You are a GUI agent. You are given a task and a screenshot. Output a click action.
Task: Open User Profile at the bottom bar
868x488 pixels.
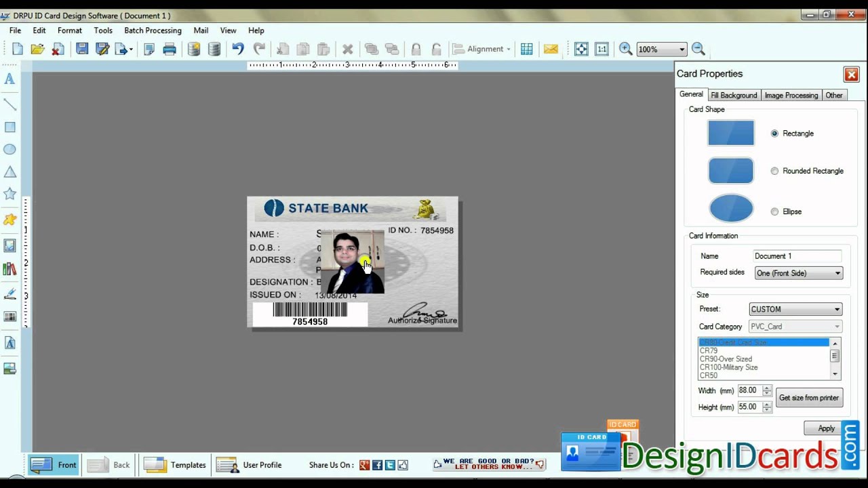click(x=249, y=465)
